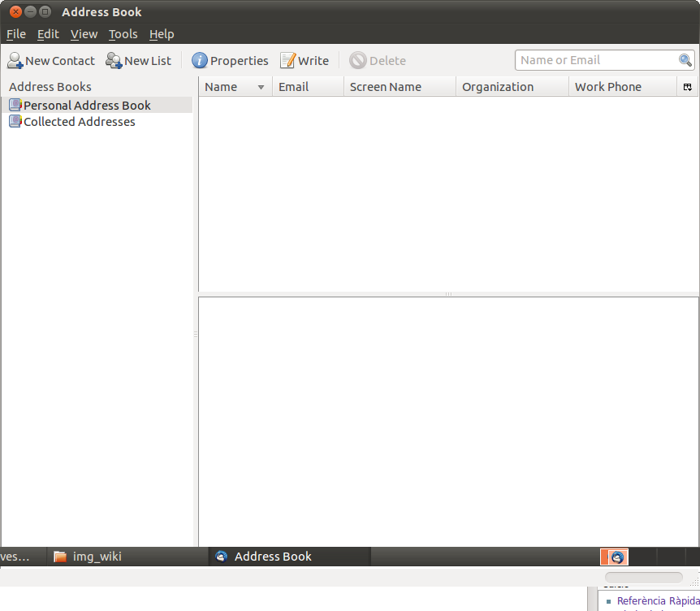This screenshot has width=700, height=611.
Task: Click the Work Phone column header
Action: tap(607, 87)
